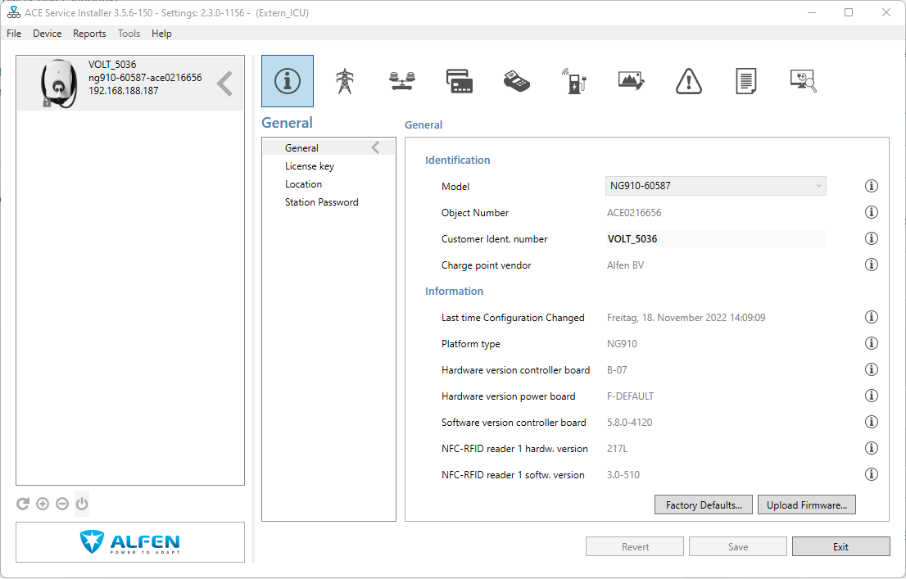This screenshot has height=579, width=906.
Task: Click the Exit button
Action: click(x=841, y=547)
